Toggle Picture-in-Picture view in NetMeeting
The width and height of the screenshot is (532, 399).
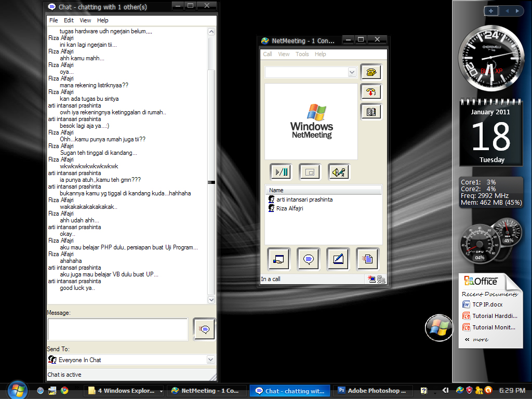click(x=310, y=171)
